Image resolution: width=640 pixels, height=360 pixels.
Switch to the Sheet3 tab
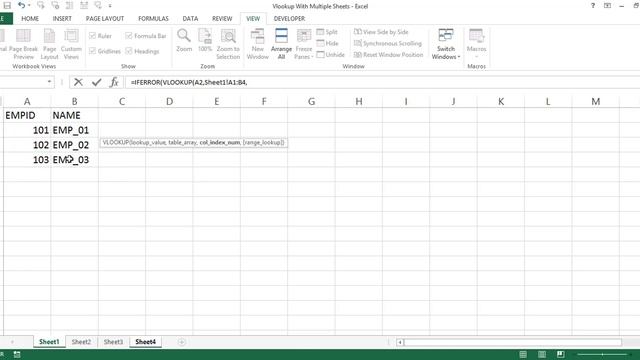tap(113, 342)
